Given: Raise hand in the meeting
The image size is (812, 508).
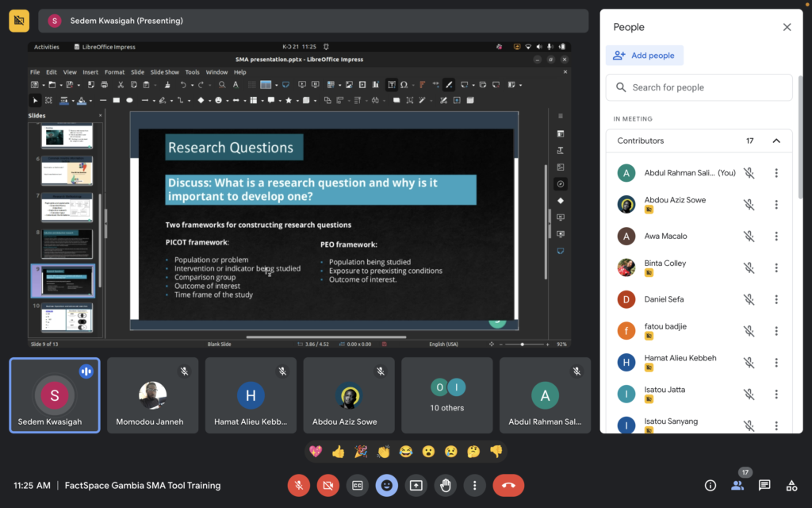Looking at the screenshot, I should click(446, 486).
